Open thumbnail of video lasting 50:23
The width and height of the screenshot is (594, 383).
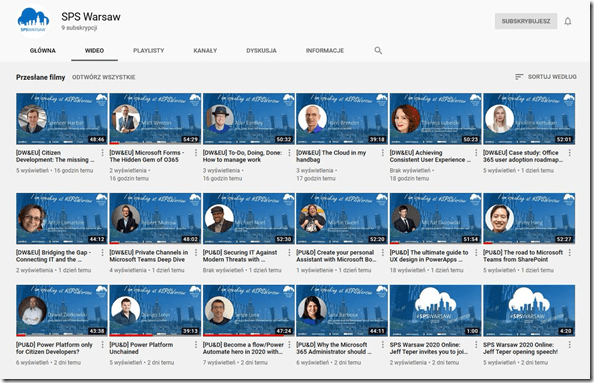point(436,119)
